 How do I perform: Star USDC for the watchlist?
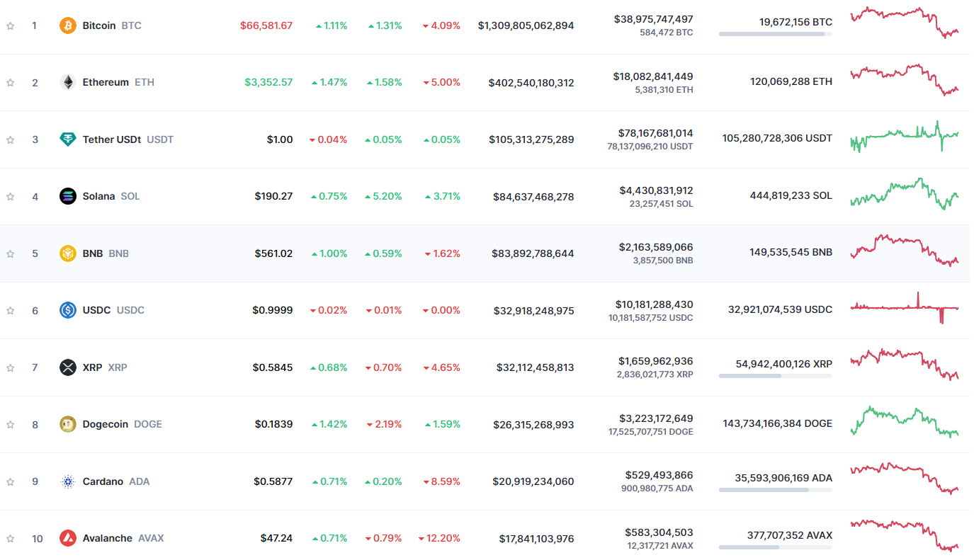coord(10,310)
